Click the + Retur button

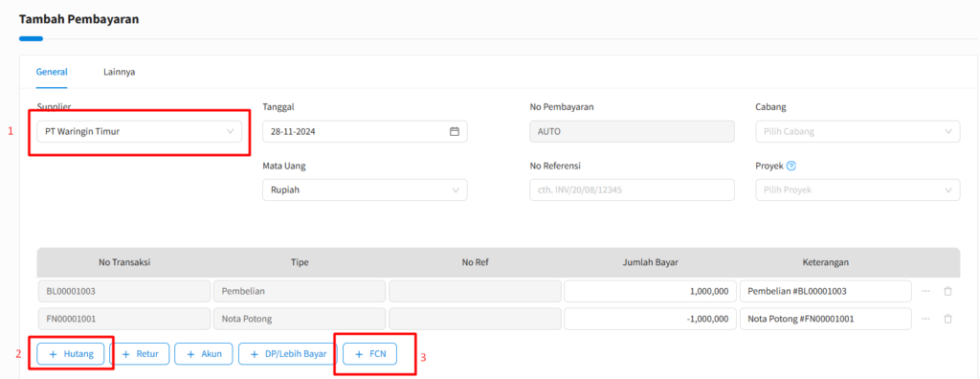coord(140,354)
